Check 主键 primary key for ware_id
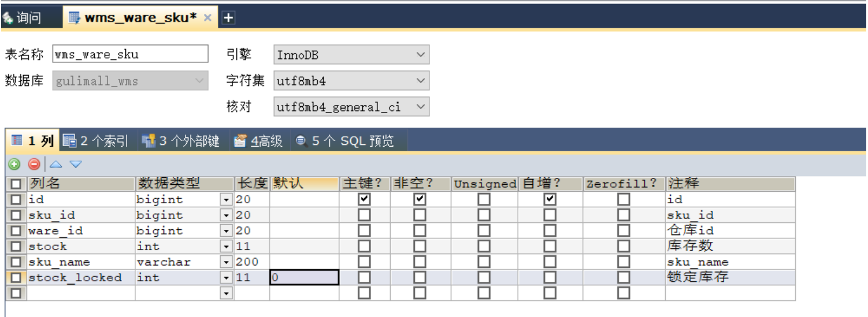Image resolution: width=868 pixels, height=317 pixels. click(364, 230)
